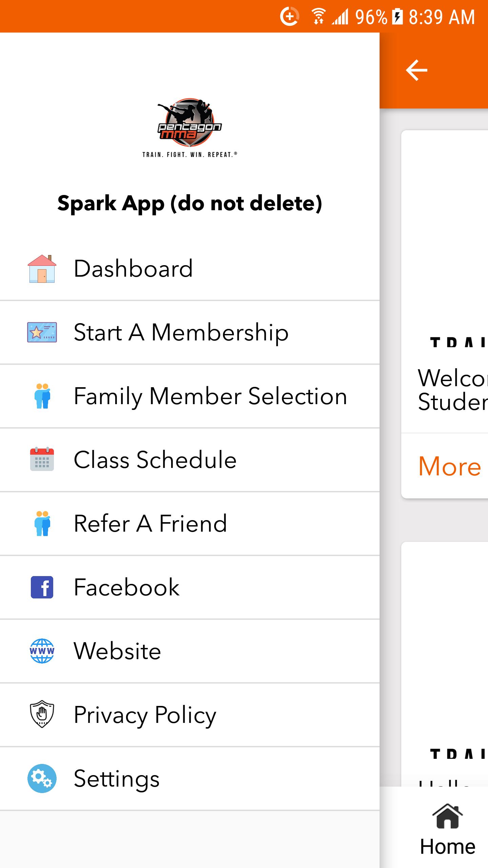Tap the Privacy Policy shield icon

[x=42, y=714]
